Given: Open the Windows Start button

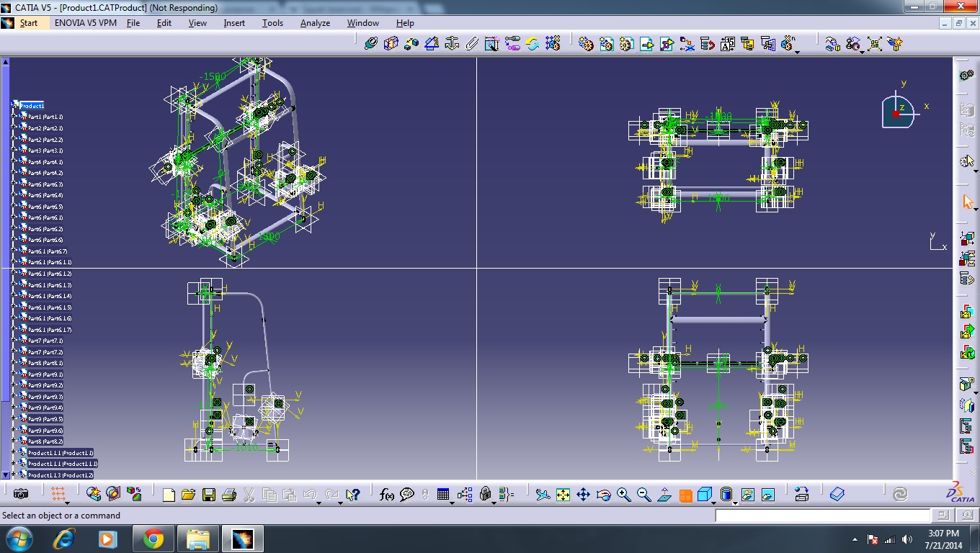Looking at the screenshot, I should coord(18,539).
